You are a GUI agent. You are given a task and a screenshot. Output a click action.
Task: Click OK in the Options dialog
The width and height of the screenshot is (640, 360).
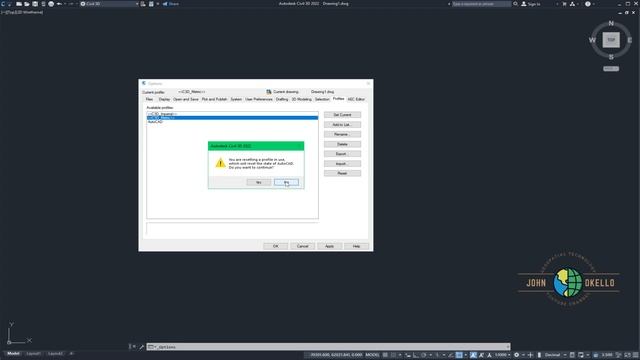coord(276,246)
